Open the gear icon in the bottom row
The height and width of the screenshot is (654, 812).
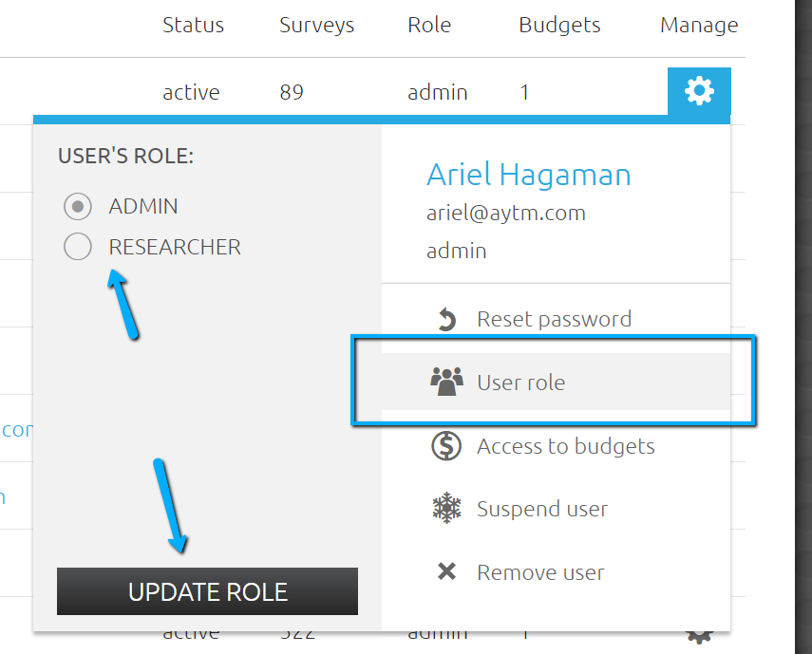click(x=699, y=634)
